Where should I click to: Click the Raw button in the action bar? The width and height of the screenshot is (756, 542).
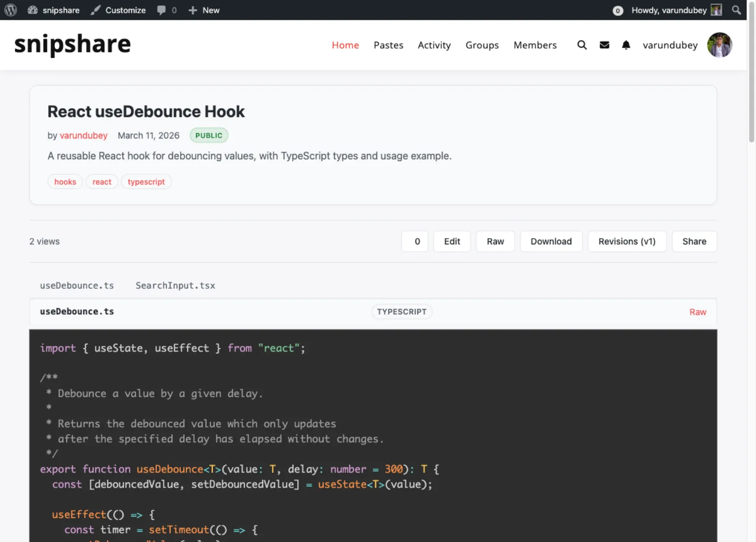pyautogui.click(x=495, y=241)
